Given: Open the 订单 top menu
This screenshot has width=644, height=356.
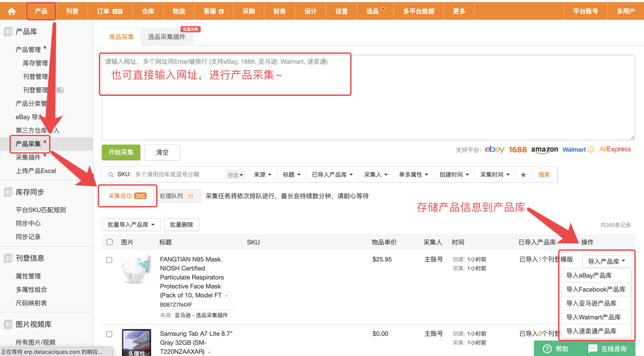Looking at the screenshot, I should coord(110,11).
